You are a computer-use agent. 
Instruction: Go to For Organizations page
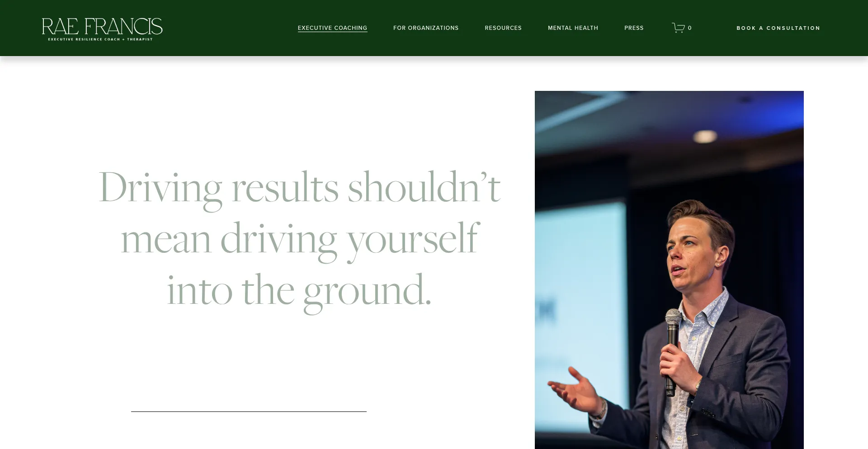(x=426, y=28)
